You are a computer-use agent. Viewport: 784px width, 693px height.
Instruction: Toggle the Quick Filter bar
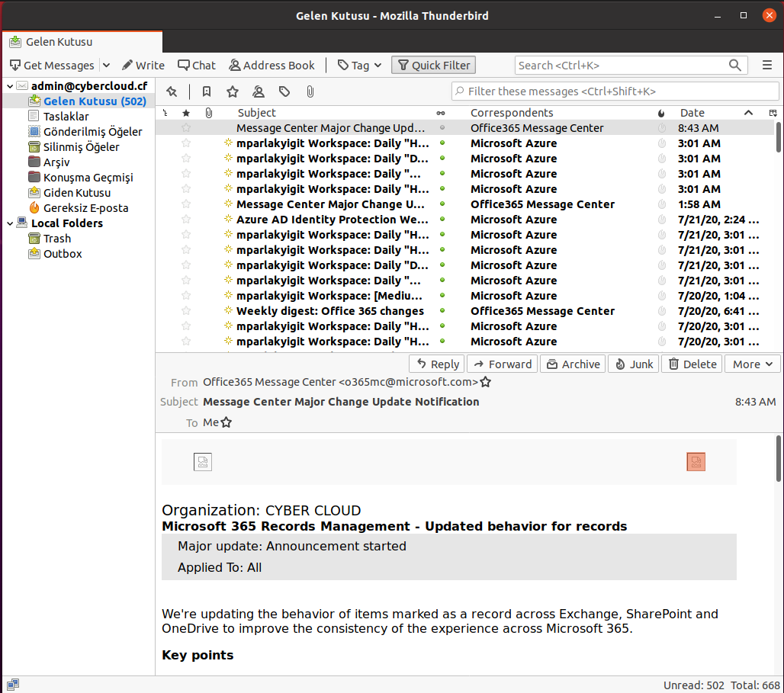point(433,66)
